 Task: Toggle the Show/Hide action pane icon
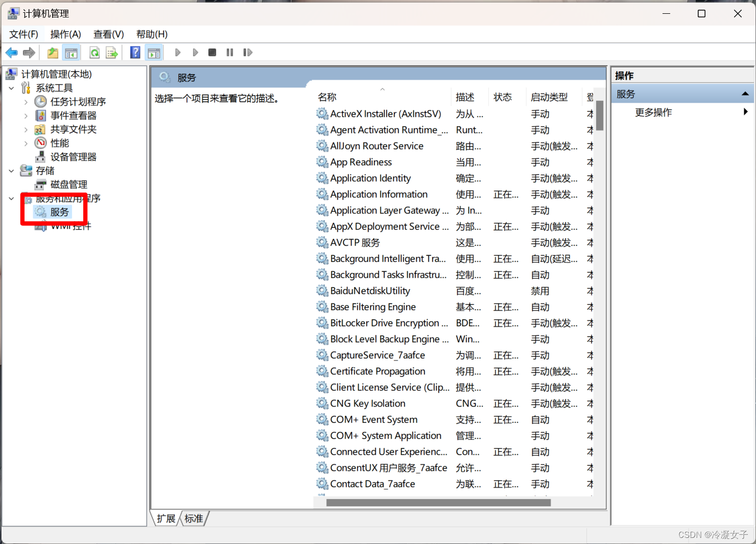tap(154, 53)
